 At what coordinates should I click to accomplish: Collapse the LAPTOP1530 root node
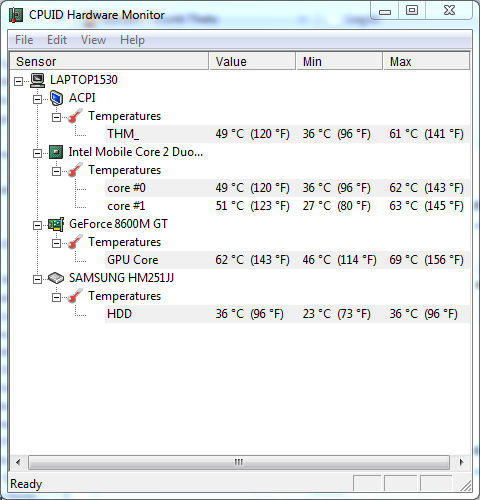[19, 81]
